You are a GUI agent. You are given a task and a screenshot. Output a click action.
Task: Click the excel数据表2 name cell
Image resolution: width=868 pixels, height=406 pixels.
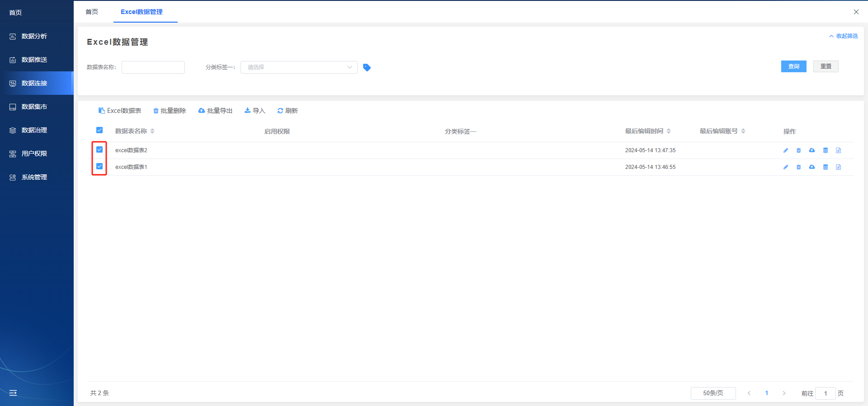click(131, 150)
